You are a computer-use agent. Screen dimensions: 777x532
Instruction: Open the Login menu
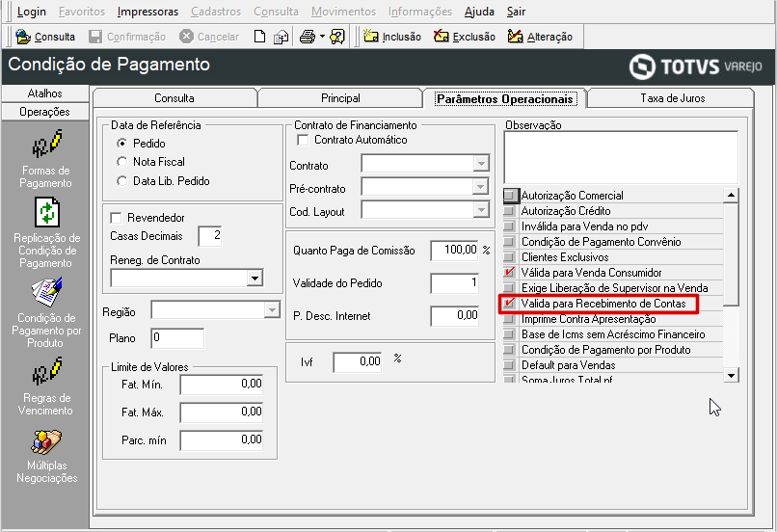click(x=32, y=12)
